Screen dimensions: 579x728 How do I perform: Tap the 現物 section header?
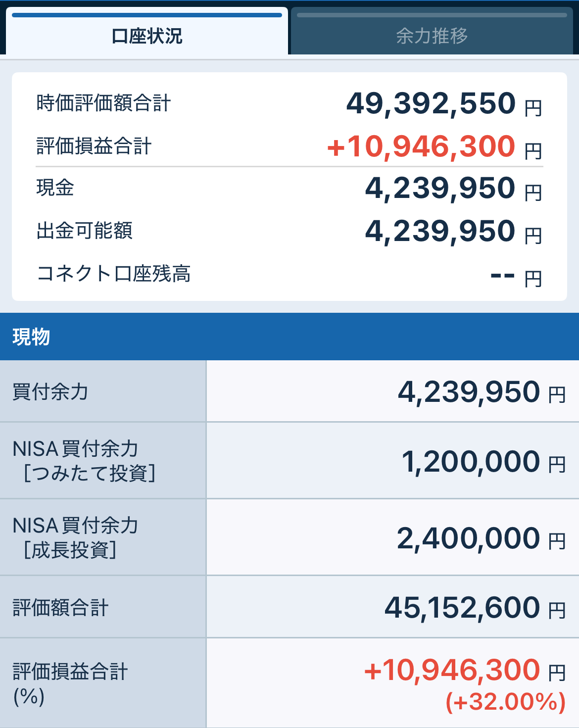tap(31, 337)
